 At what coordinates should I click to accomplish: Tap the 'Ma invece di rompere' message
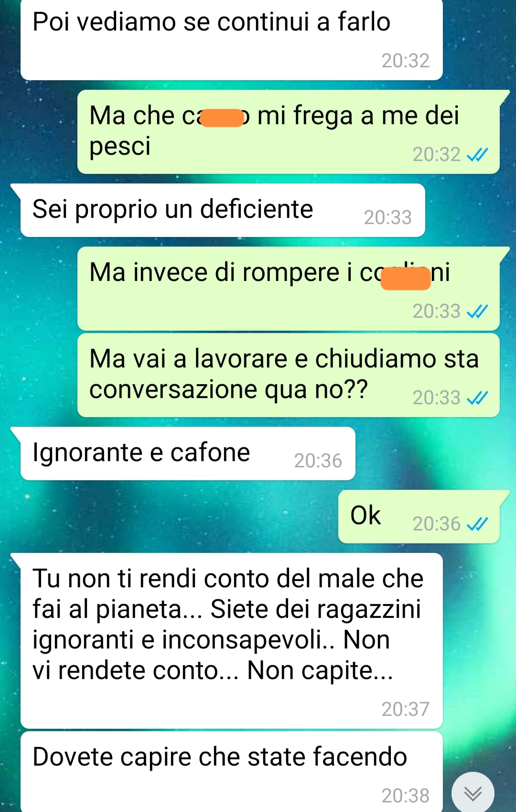click(x=289, y=289)
